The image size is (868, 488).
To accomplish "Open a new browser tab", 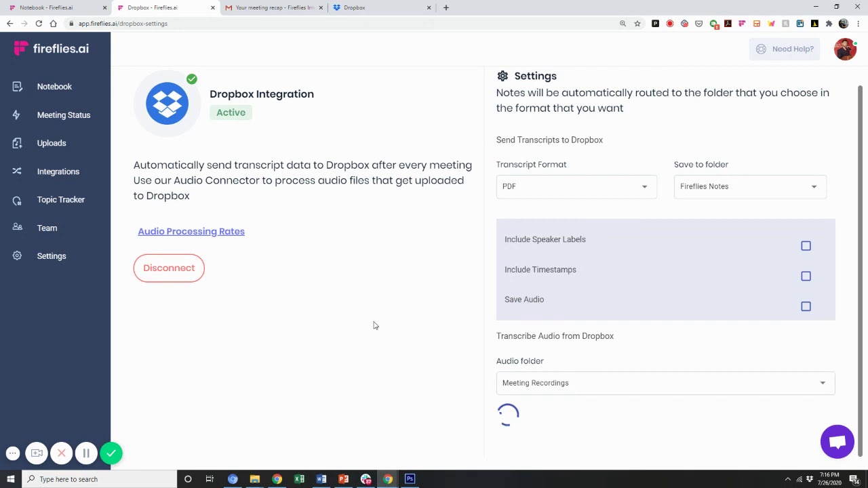I will tap(446, 7).
